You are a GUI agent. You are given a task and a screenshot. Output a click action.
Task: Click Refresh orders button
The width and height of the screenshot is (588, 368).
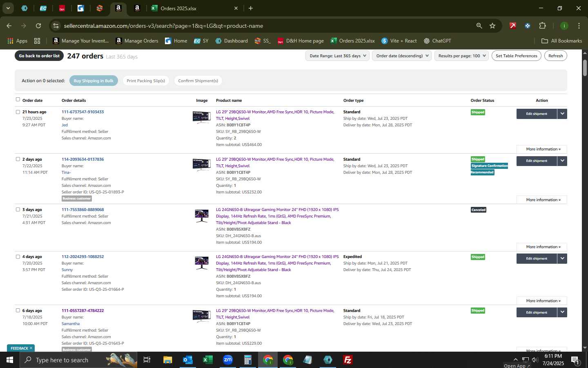pos(556,56)
